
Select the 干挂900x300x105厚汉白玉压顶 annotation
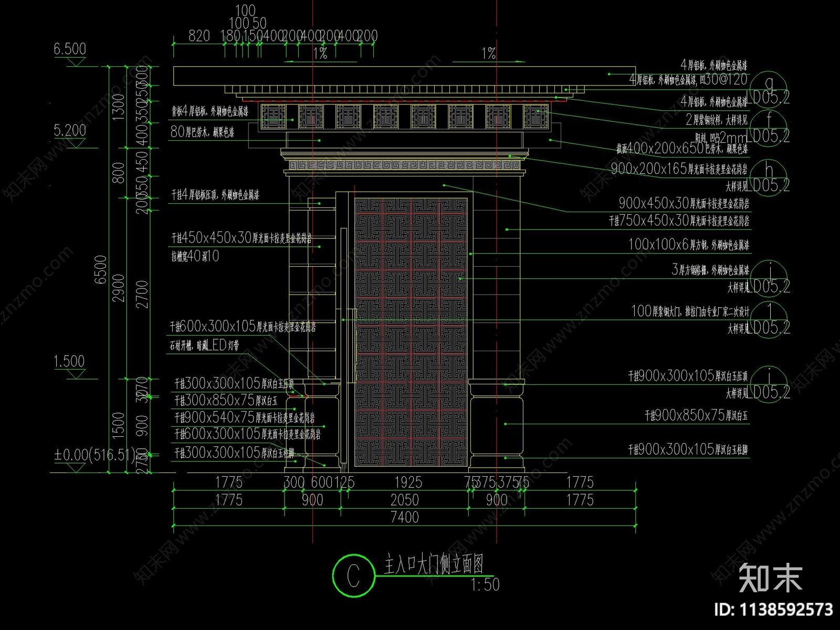coord(689,376)
